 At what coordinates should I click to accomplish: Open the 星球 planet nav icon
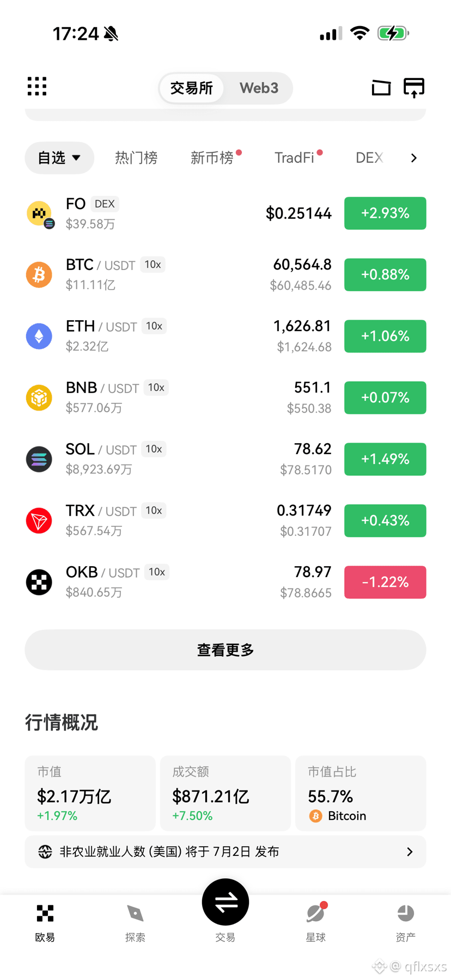[316, 913]
